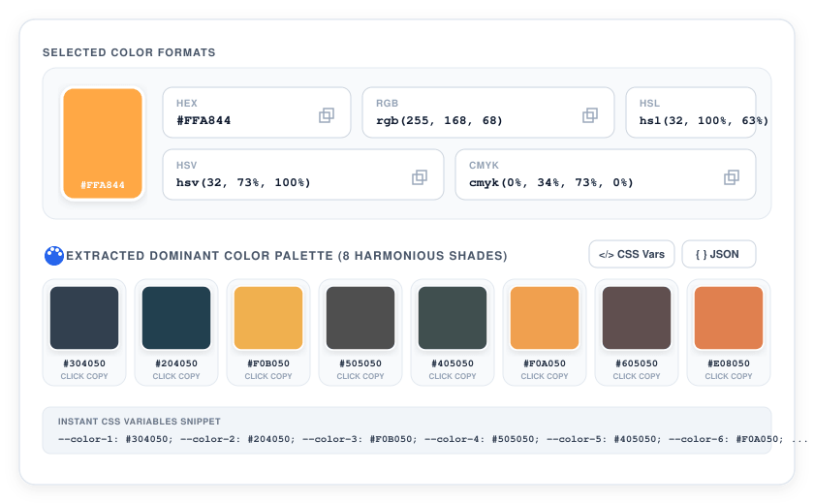Click CLICK COPY under #F0B050
The image size is (814, 504).
[x=268, y=376]
